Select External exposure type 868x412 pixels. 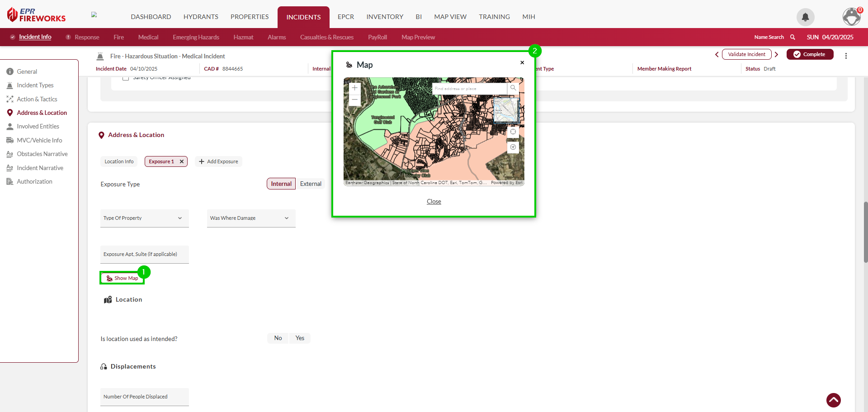tap(311, 184)
